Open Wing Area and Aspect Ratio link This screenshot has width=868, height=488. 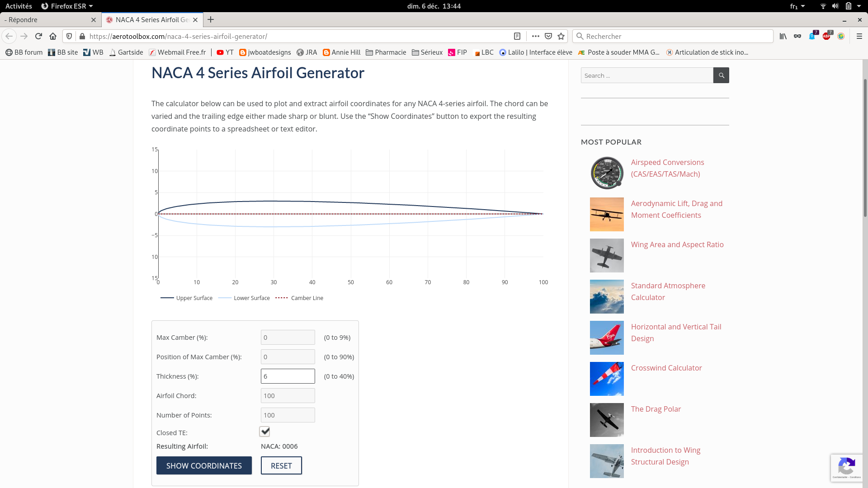point(677,244)
